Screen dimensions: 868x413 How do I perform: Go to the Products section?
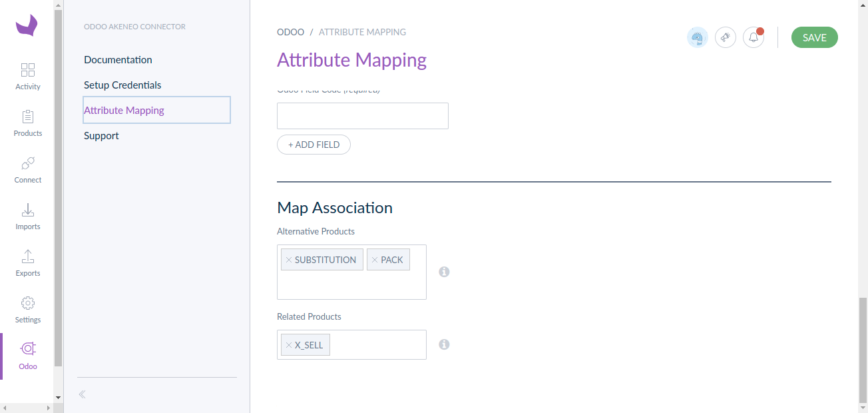[x=28, y=123]
